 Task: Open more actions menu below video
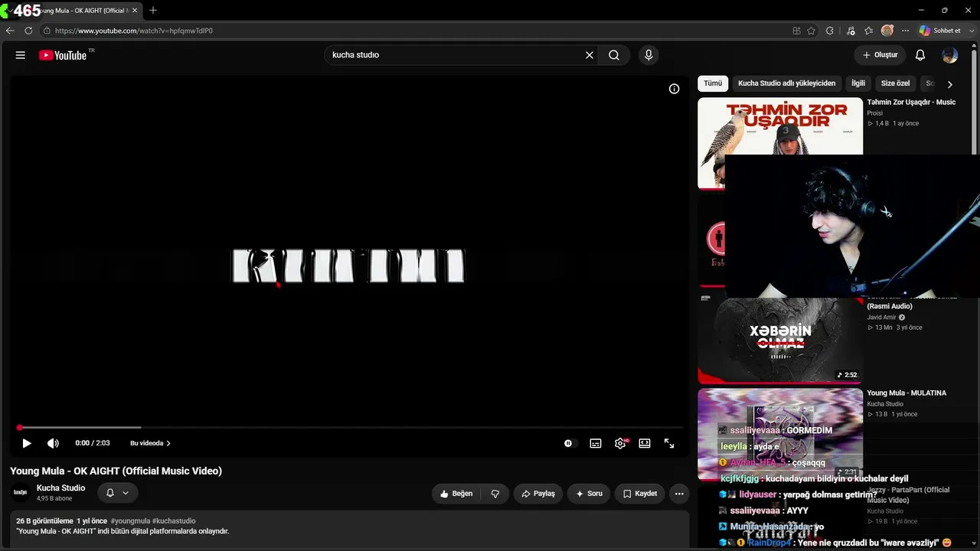(679, 494)
